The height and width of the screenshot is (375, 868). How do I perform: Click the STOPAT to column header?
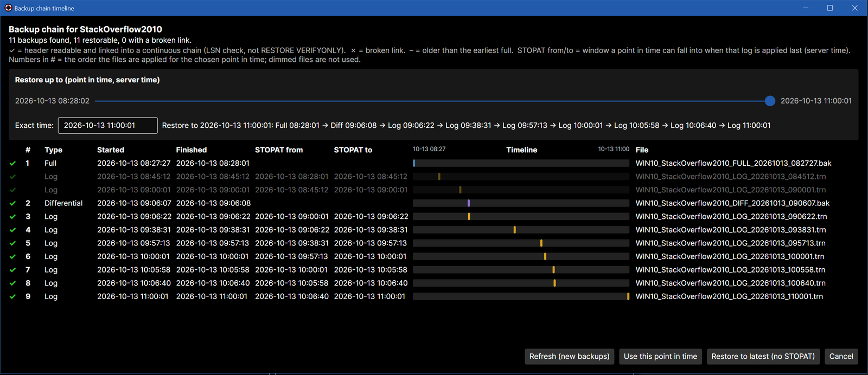(353, 150)
